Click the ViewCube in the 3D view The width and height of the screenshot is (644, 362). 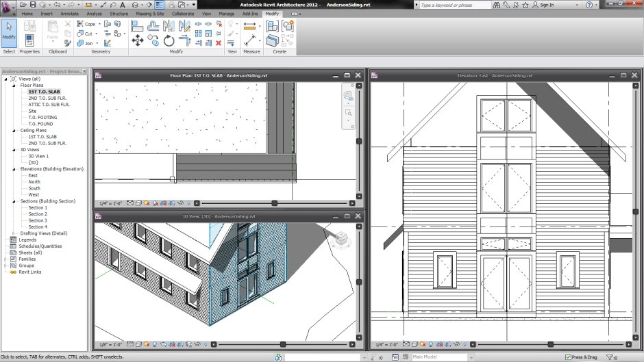pos(341,238)
